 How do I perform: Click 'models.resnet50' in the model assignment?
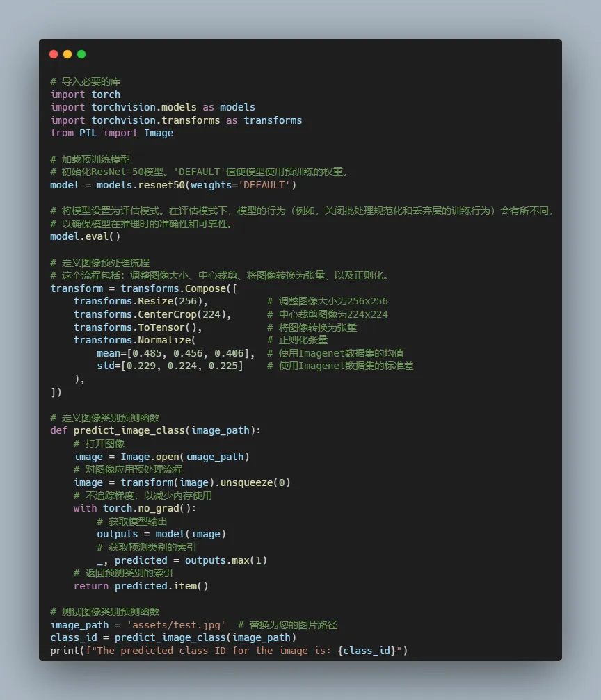[141, 185]
